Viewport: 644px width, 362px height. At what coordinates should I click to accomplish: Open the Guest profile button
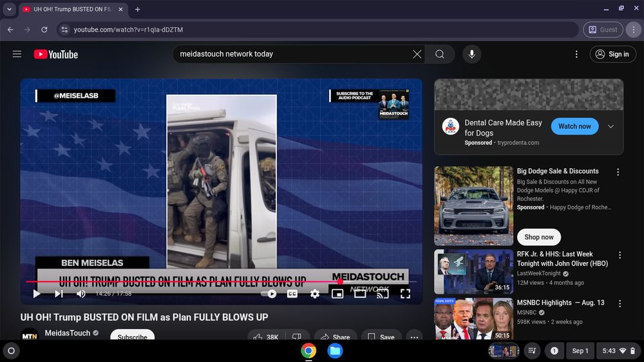[x=603, y=30]
